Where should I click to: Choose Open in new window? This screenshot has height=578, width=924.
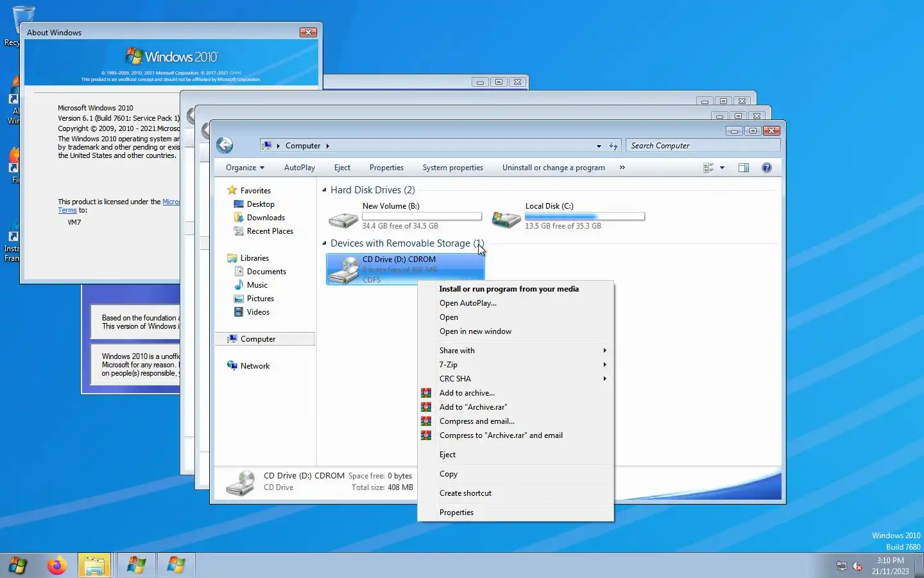[516, 331]
